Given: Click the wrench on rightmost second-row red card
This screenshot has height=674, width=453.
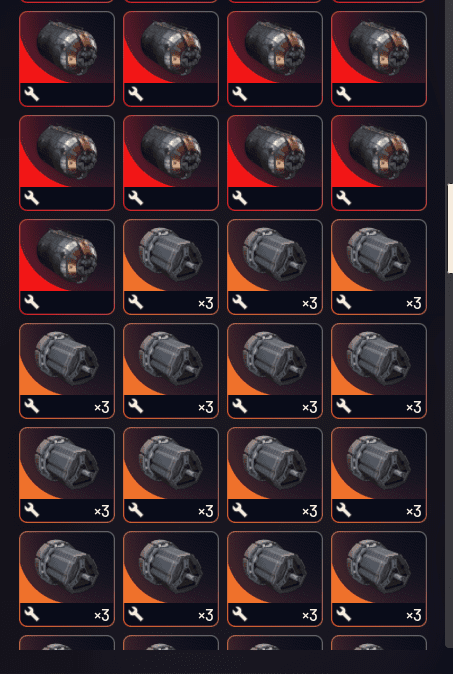Looking at the screenshot, I should (x=344, y=198).
